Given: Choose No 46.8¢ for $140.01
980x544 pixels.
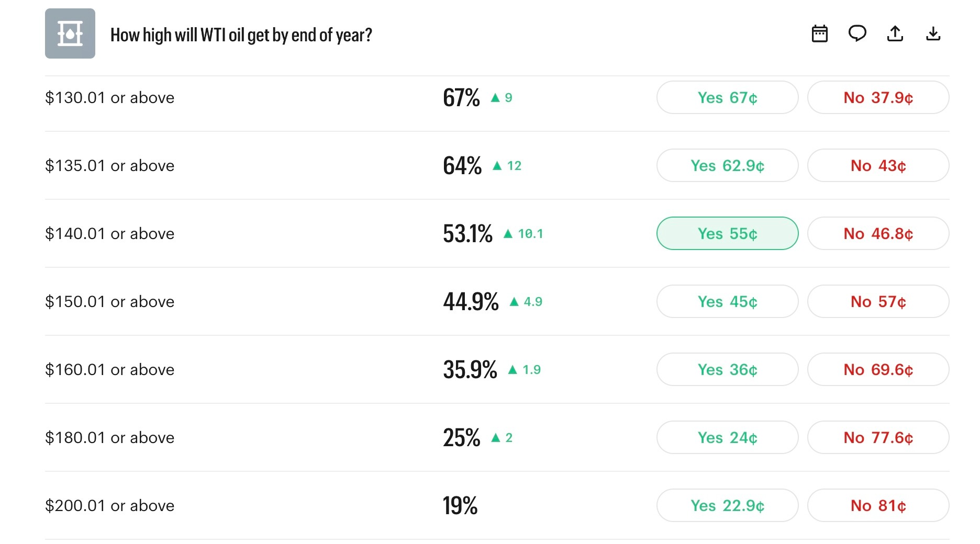Looking at the screenshot, I should tap(878, 234).
